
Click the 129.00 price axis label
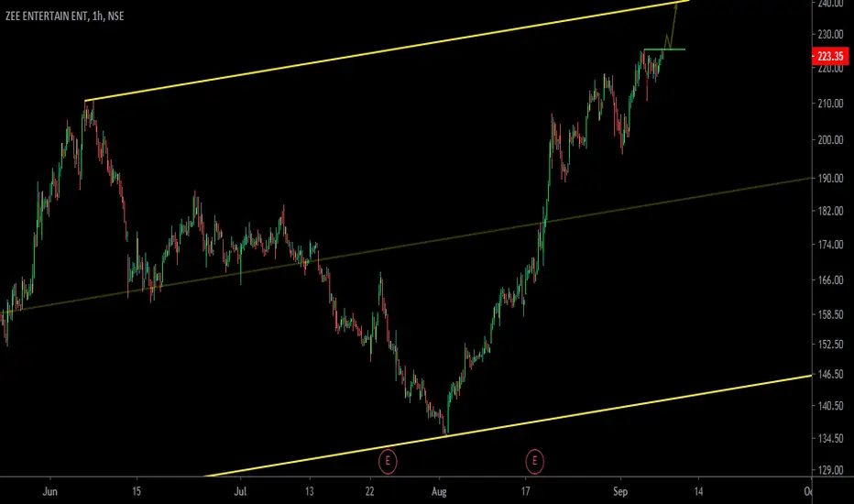click(x=830, y=470)
